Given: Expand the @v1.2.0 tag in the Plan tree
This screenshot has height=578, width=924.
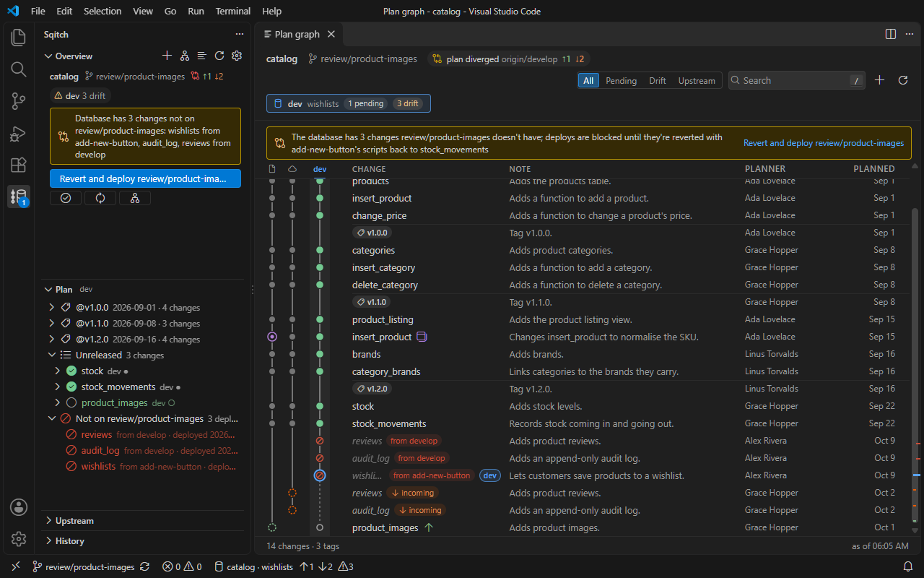Looking at the screenshot, I should click(x=51, y=340).
